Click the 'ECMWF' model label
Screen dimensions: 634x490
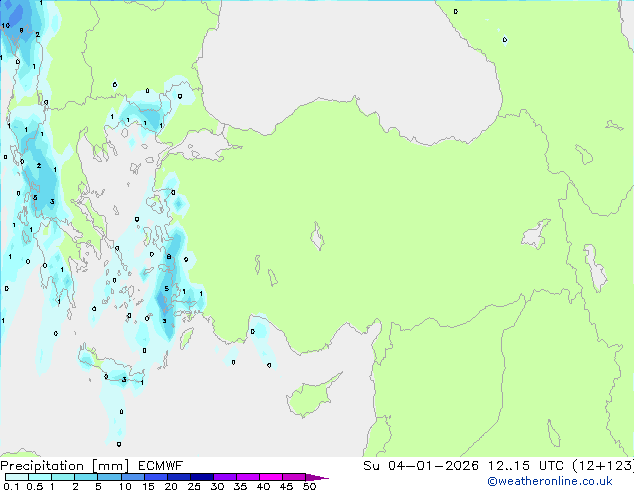click(x=161, y=466)
